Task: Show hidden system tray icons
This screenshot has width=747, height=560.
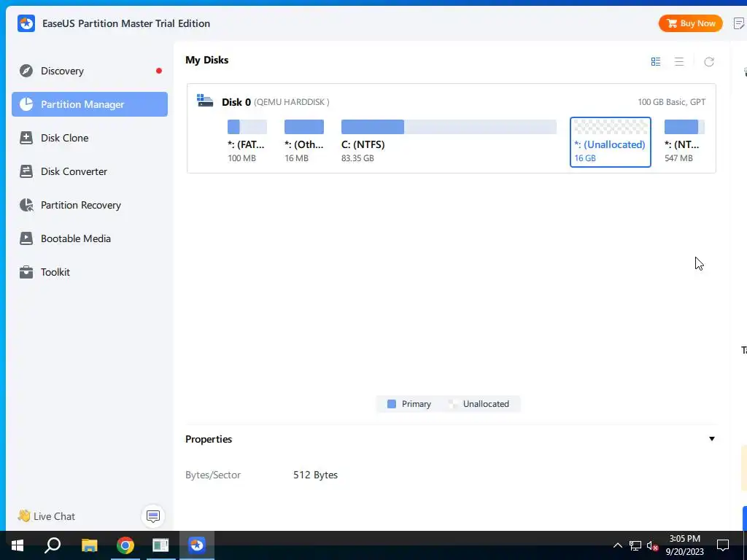Action: click(617, 545)
